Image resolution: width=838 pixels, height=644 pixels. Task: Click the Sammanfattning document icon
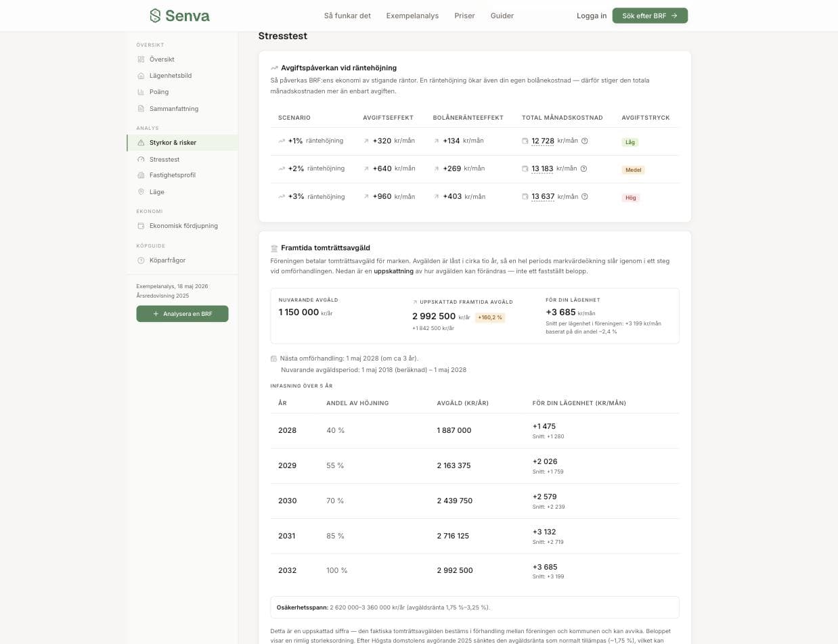coord(141,109)
